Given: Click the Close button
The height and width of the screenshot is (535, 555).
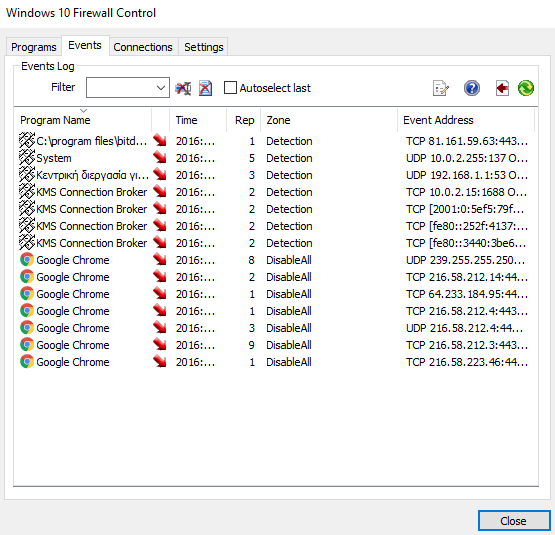Looking at the screenshot, I should tap(513, 521).
